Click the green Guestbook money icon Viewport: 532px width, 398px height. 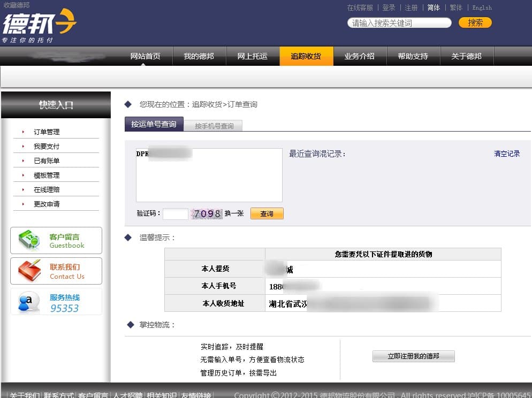[29, 240]
